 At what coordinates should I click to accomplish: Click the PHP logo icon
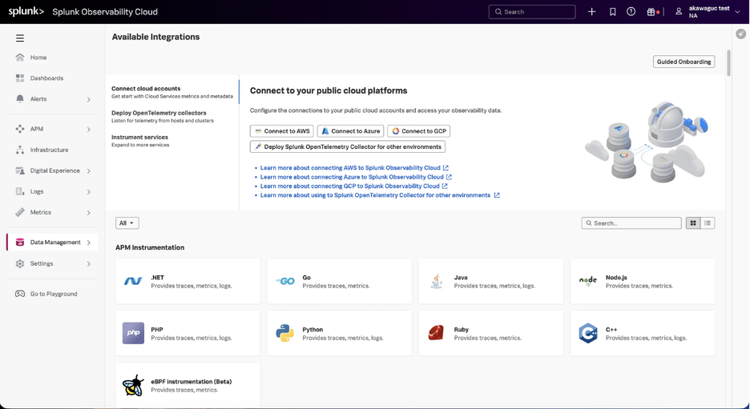pyautogui.click(x=133, y=333)
